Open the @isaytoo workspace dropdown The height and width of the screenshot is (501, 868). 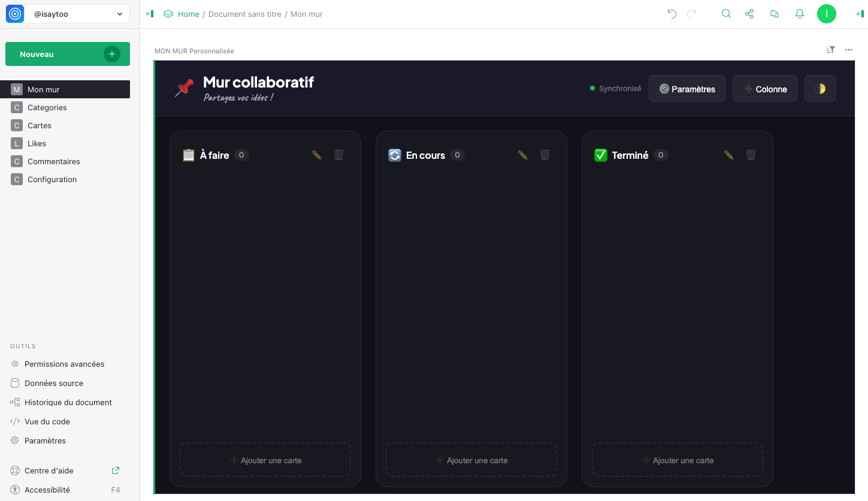tap(77, 14)
